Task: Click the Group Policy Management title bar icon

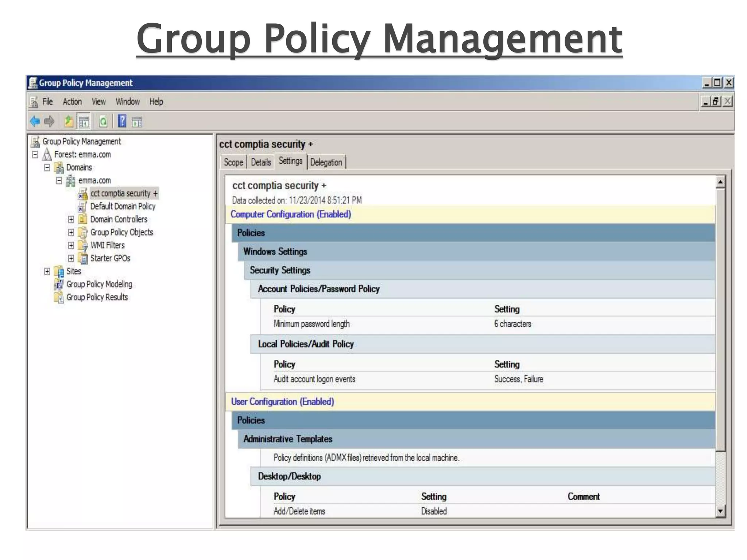Action: click(33, 83)
